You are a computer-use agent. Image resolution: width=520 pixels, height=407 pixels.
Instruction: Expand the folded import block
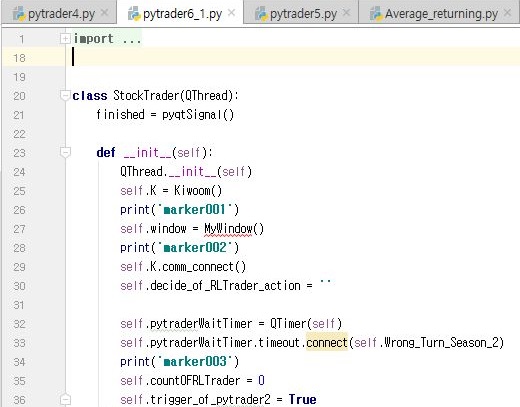[65, 39]
